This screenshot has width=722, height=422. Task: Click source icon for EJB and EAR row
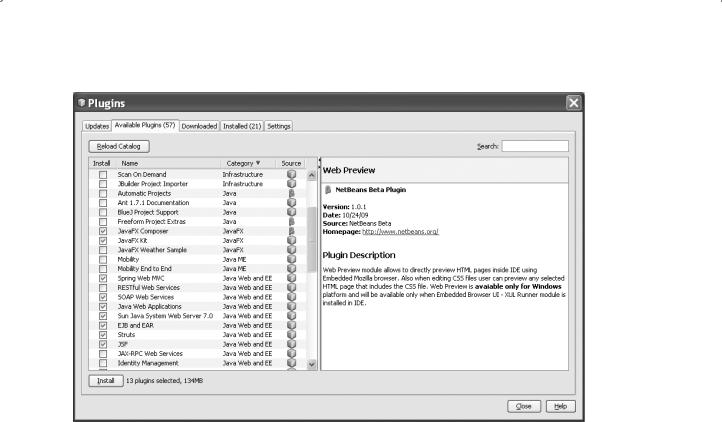click(x=291, y=325)
